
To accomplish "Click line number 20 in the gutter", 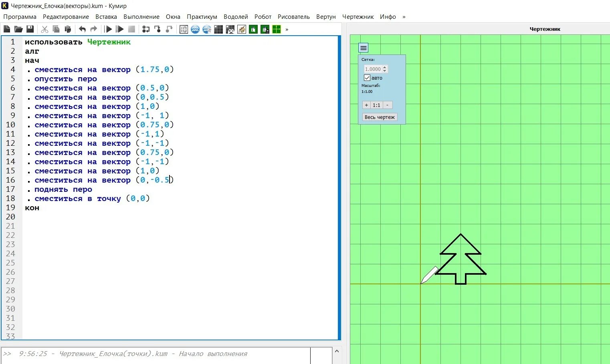I will click(10, 217).
